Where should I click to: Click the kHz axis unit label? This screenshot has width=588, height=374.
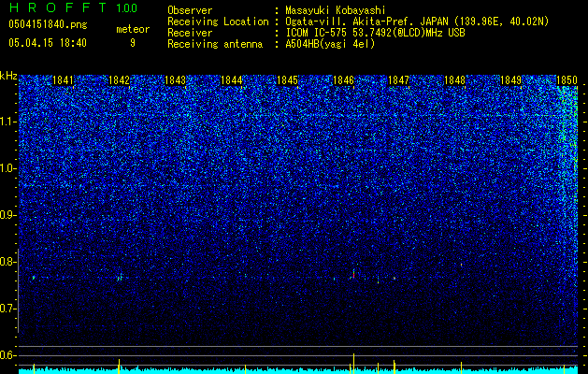point(8,76)
